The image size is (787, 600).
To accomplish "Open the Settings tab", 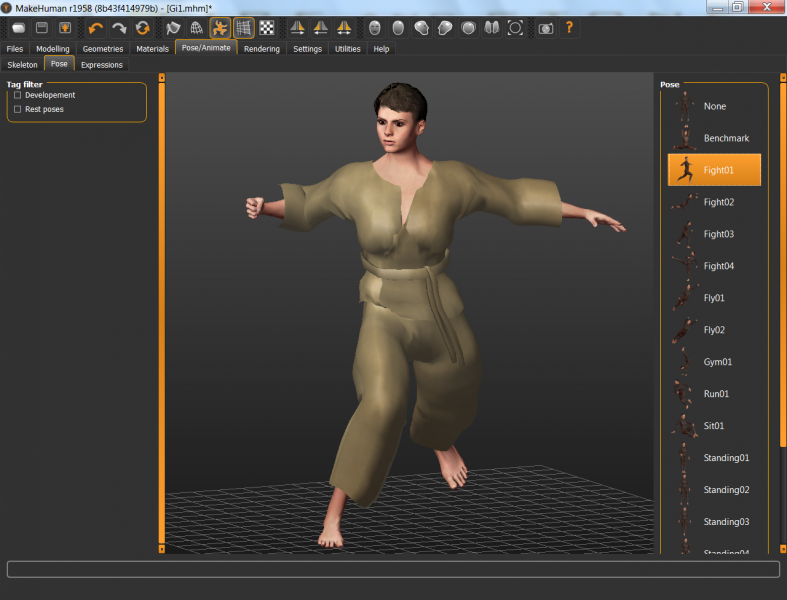I will [x=308, y=49].
